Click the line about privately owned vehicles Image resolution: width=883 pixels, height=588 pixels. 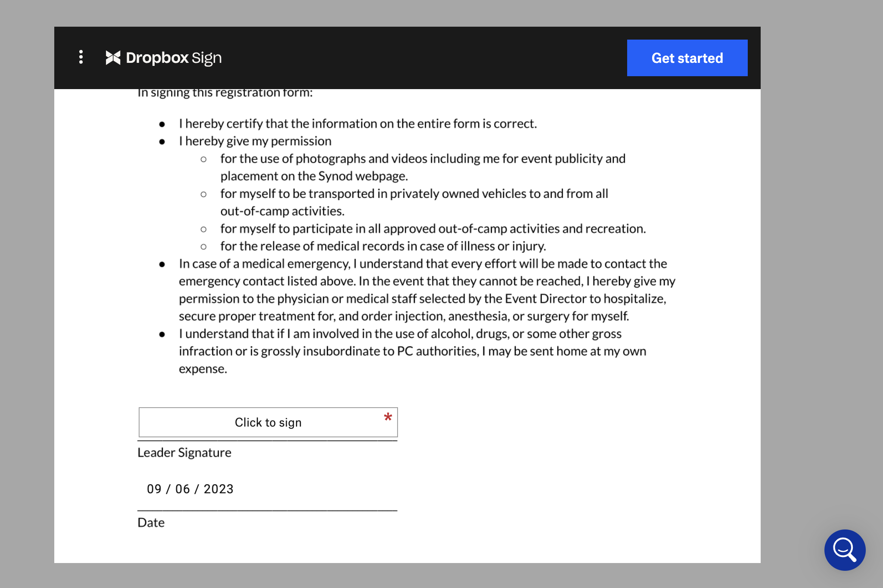click(x=414, y=202)
